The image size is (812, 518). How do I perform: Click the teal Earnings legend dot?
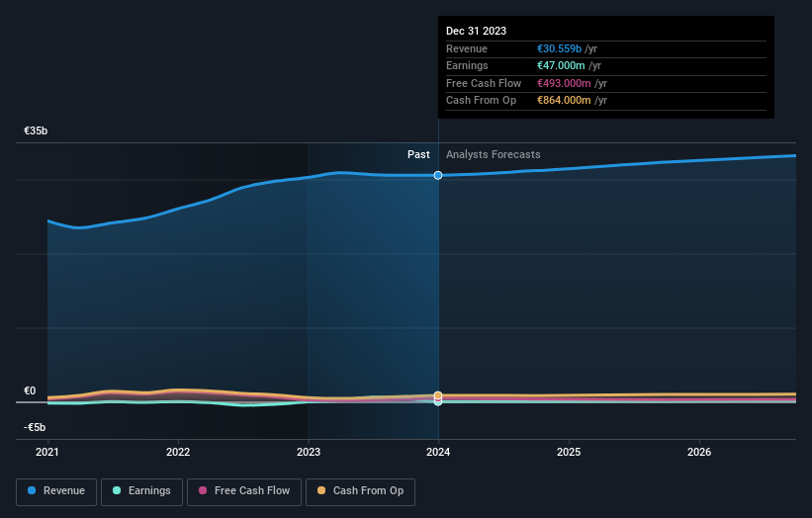click(x=117, y=490)
